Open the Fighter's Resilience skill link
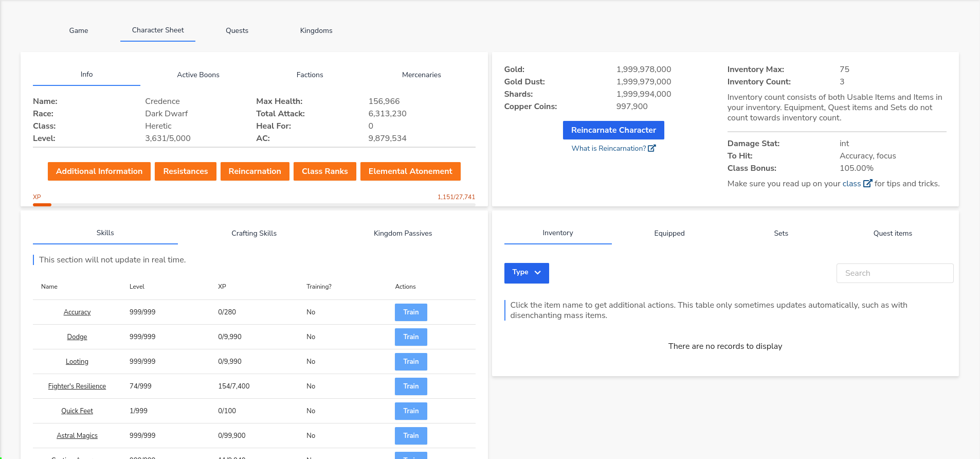 click(77, 386)
